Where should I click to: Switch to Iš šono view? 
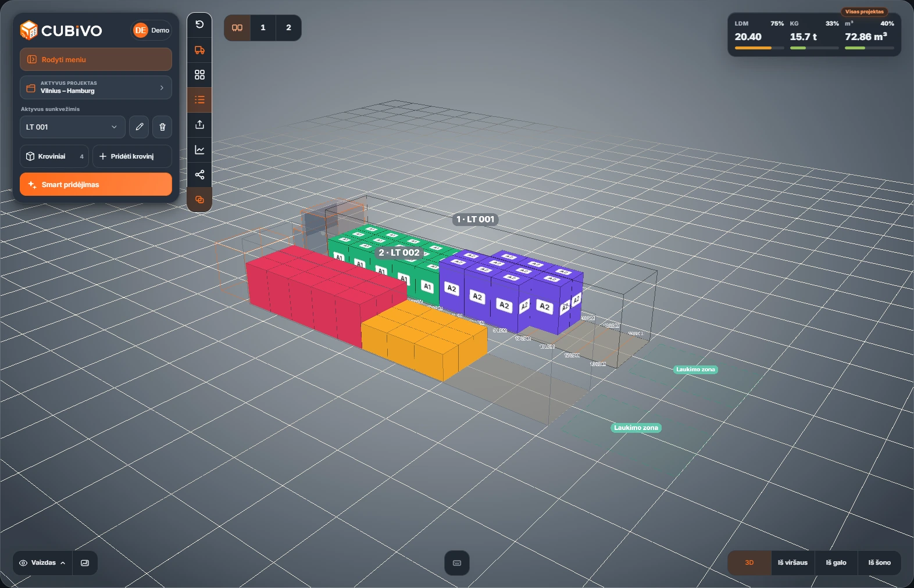880,562
